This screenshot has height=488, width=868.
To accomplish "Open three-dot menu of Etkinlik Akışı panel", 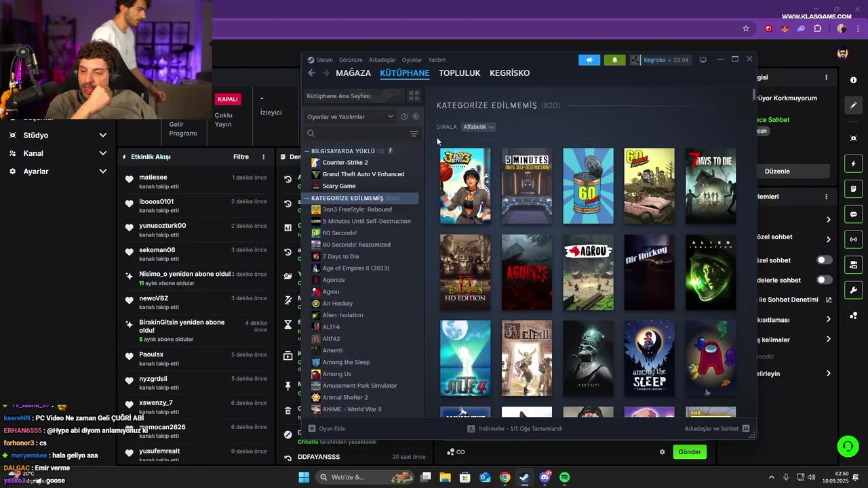I will 264,157.
